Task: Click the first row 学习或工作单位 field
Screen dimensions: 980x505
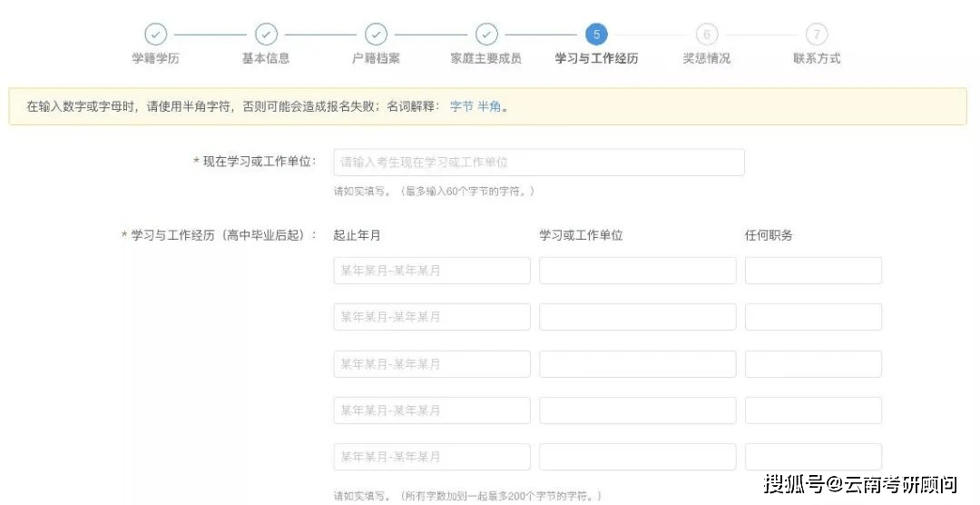Action: click(637, 271)
